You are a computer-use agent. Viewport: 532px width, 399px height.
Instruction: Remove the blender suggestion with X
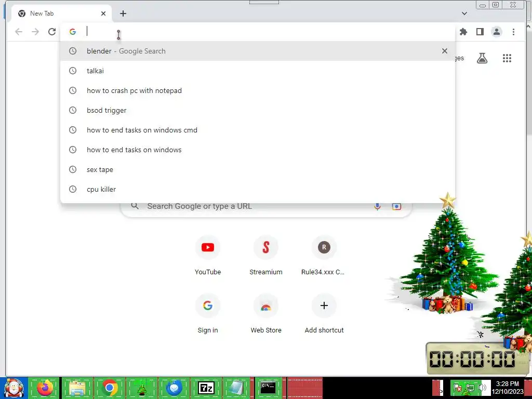click(445, 51)
